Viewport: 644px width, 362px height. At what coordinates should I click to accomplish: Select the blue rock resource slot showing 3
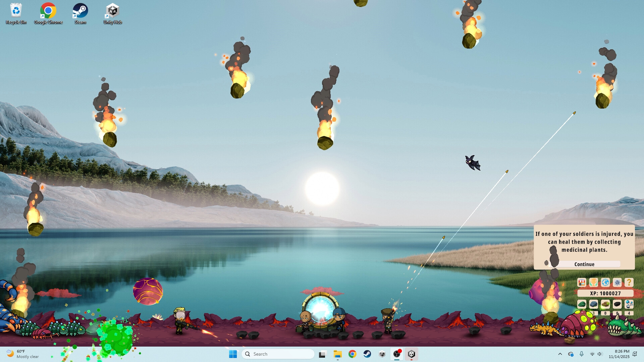(593, 304)
